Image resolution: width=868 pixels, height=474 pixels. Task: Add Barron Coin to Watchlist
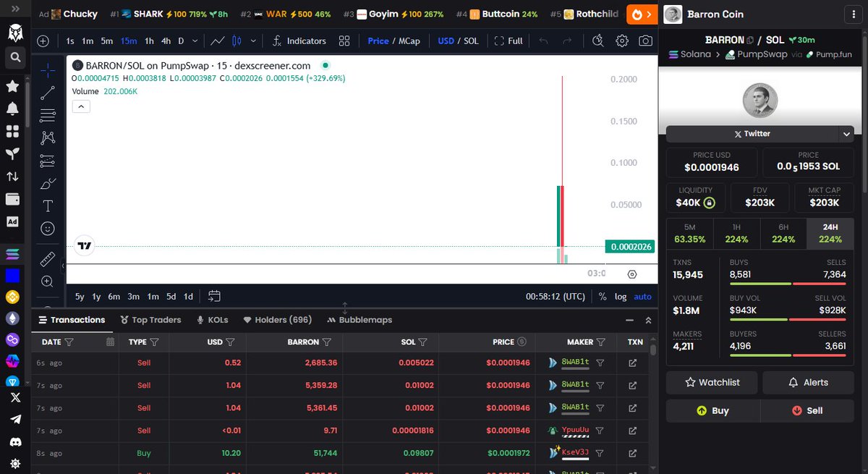tap(712, 382)
